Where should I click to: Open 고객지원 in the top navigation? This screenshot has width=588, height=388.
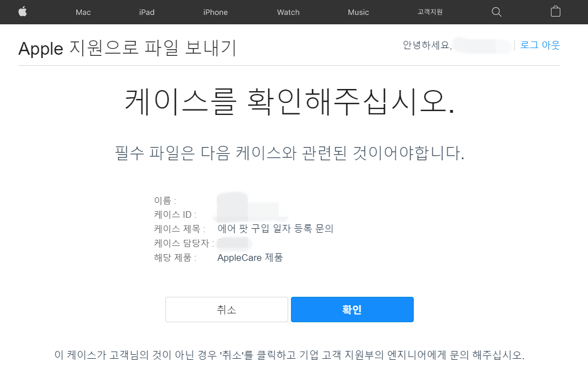(x=430, y=12)
